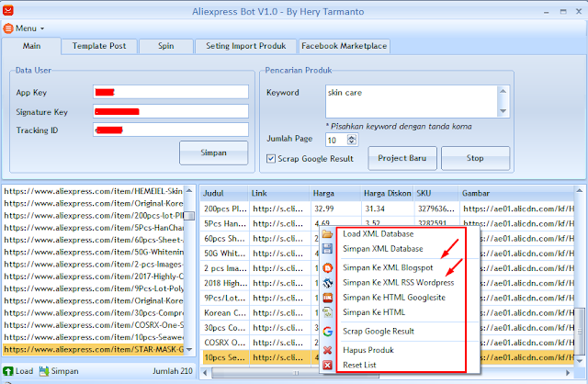Click the orange Menu icon
This screenshot has height=384, width=588.
8,28
